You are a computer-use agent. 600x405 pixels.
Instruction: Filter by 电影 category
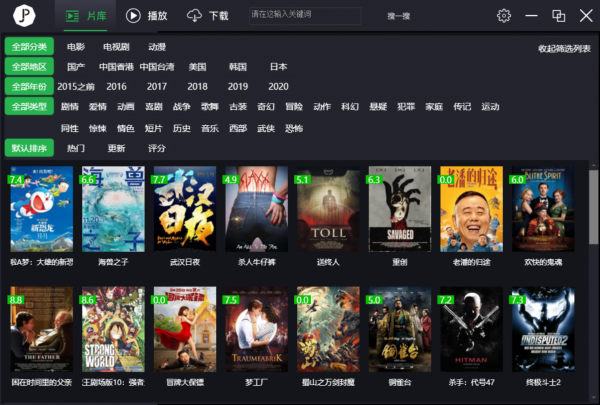76,47
